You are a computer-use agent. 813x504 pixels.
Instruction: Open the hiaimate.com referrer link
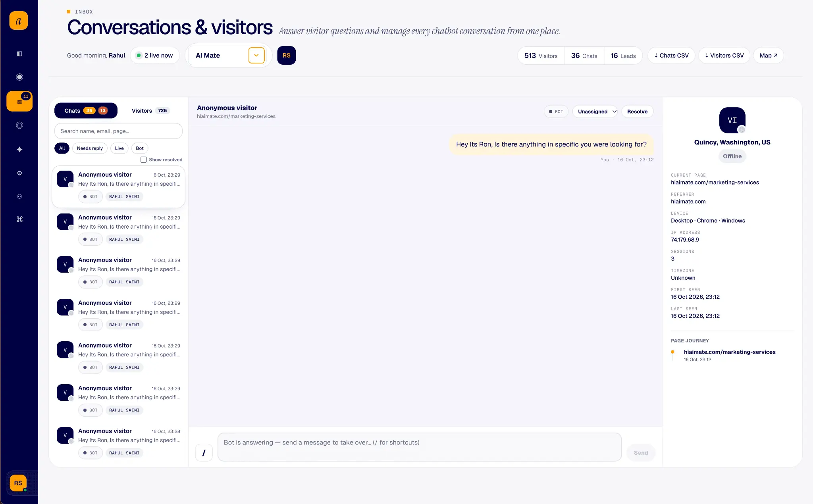[688, 202]
